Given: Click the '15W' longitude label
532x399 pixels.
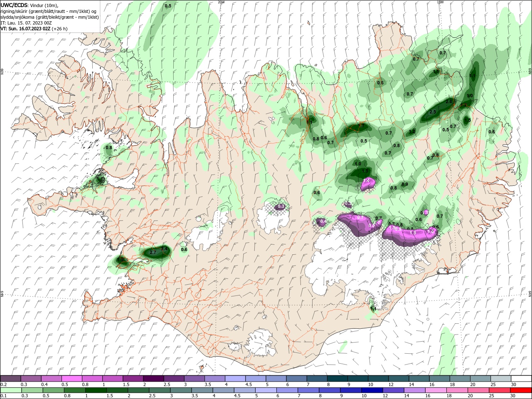Looking at the screenshot, I should [x=440, y=2].
